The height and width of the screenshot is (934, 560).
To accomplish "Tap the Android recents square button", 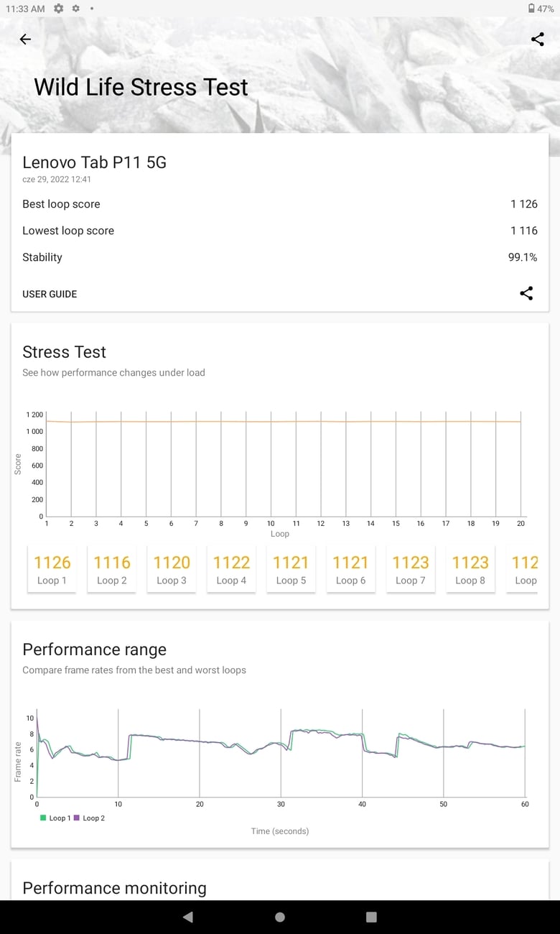I will pyautogui.click(x=371, y=917).
